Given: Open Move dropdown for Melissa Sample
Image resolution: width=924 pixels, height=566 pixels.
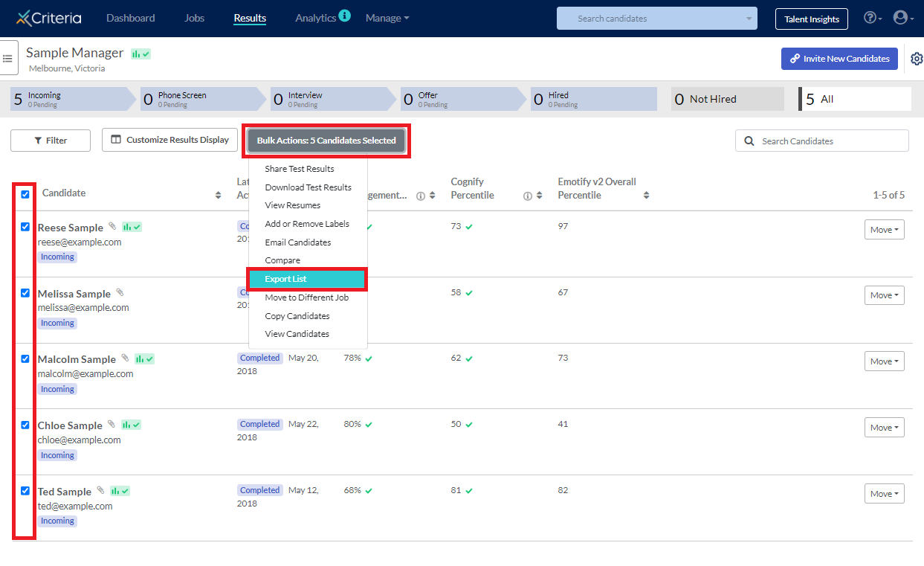Looking at the screenshot, I should tap(885, 295).
